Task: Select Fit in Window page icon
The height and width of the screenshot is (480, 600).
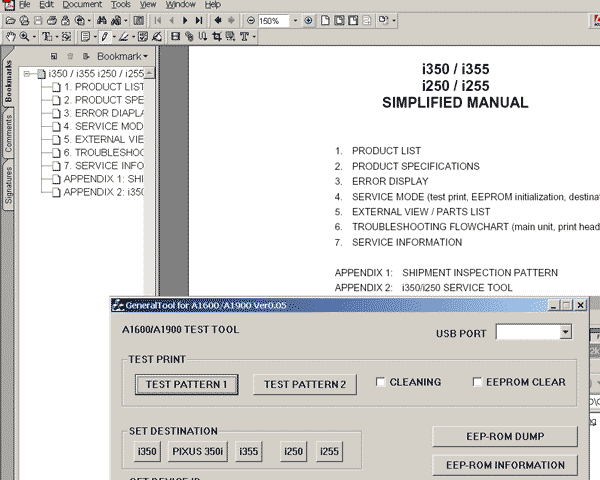Action: tap(339, 20)
